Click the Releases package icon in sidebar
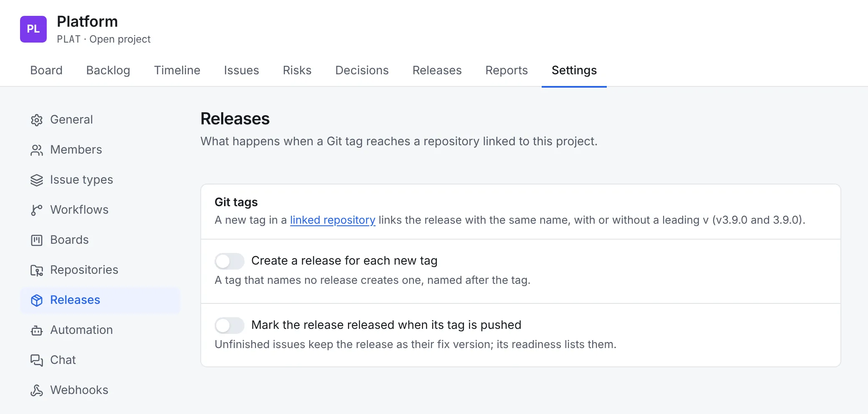 pos(37,300)
